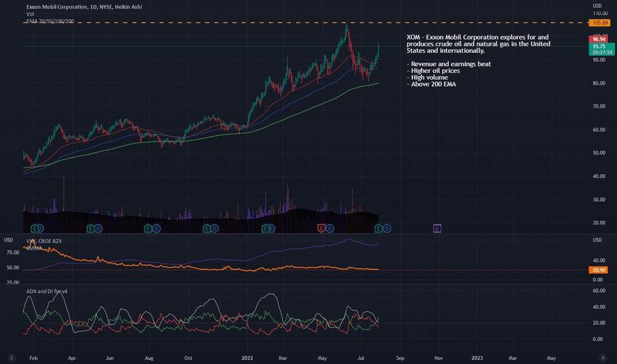The height and width of the screenshot is (364, 617).
Task: Click the 'Revenue and earnings beat' annotation line
Action: 449,64
